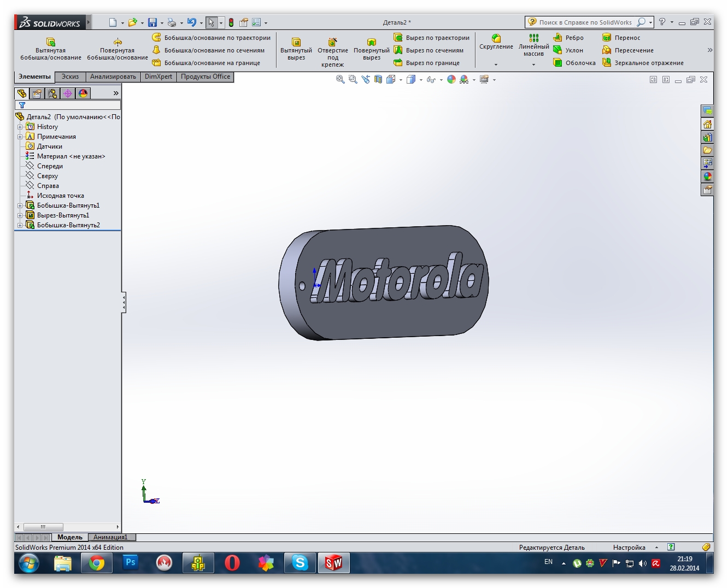Click the Rebuild traffic light icon
The width and height of the screenshot is (728, 588).
[x=231, y=22]
